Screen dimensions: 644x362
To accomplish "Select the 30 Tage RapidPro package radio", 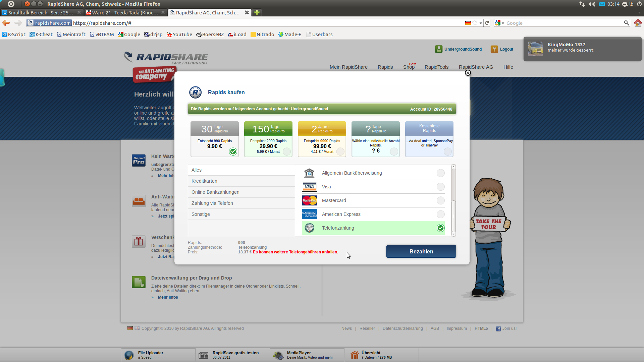I will click(x=233, y=152).
